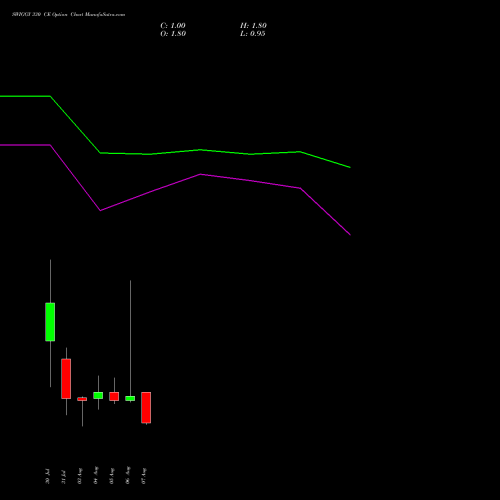Click the close value "C: 1.00"
The width and height of the screenshot is (500, 500).
pos(173,26)
